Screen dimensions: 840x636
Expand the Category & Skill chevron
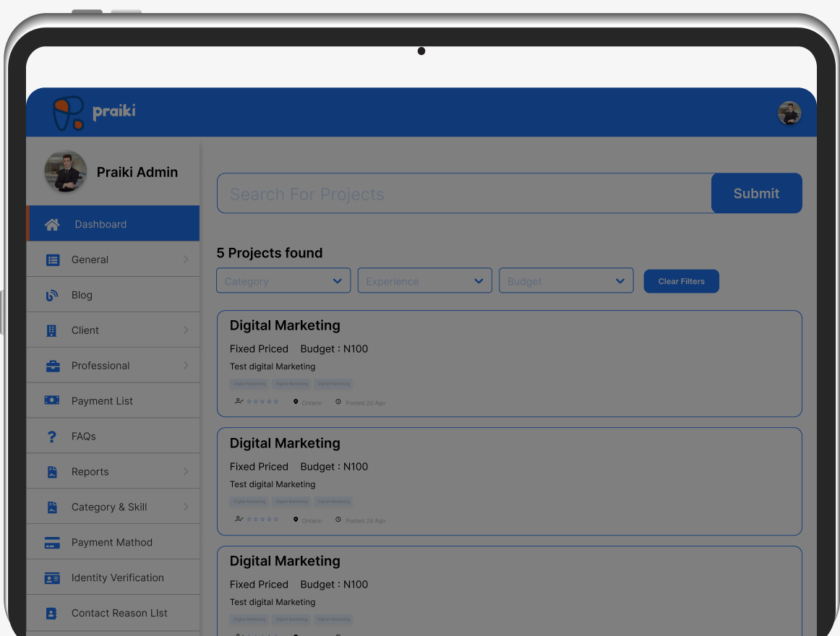185,507
